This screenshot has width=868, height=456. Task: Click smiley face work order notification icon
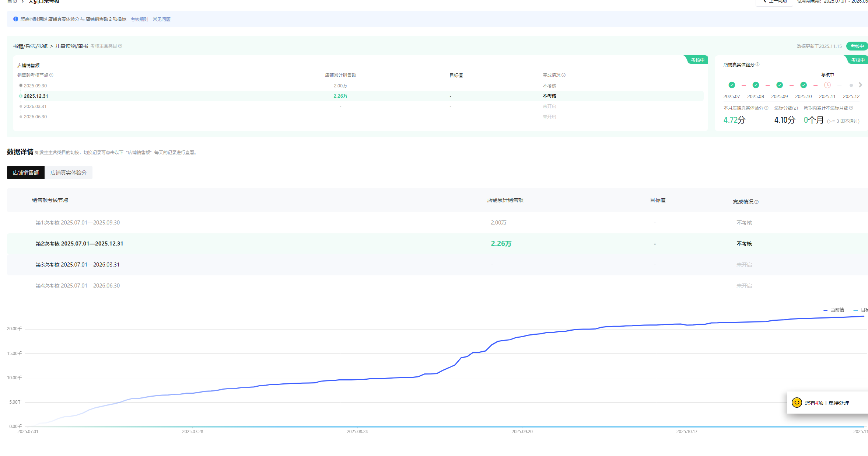click(797, 403)
